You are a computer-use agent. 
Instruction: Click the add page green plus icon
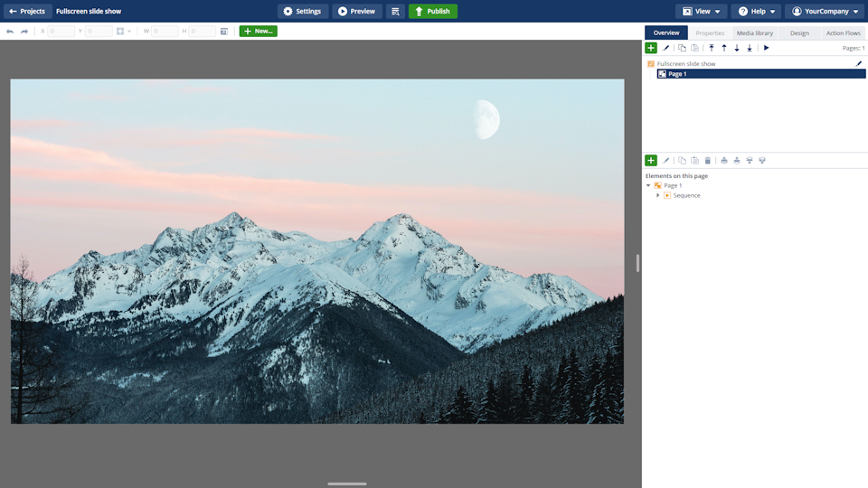click(651, 48)
